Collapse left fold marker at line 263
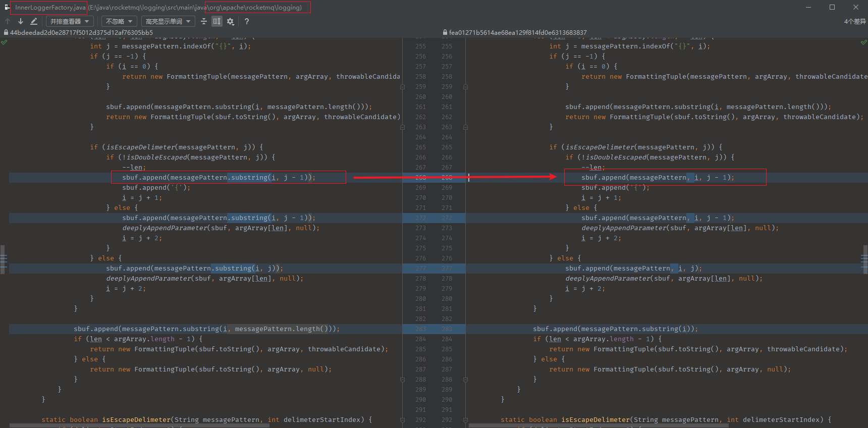Viewport: 868px width, 428px height. click(x=403, y=127)
